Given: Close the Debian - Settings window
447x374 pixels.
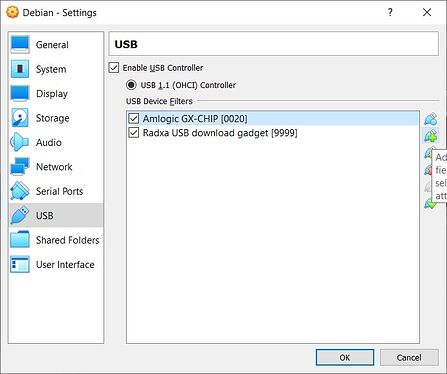Looking at the screenshot, I should (427, 12).
